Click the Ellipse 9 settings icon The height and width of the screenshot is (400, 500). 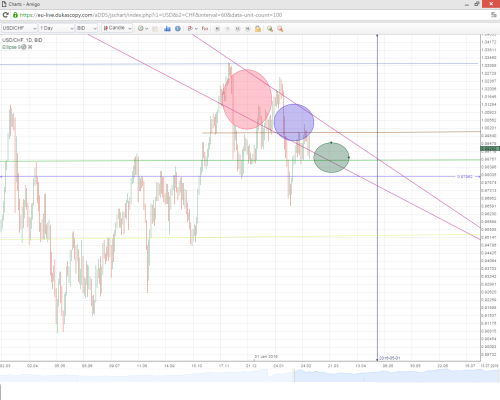24,47
